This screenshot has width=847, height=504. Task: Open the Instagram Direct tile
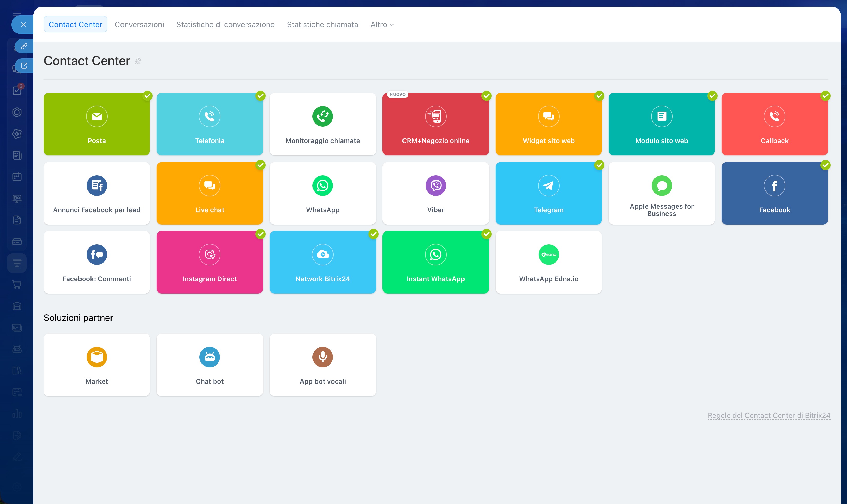coord(209,262)
